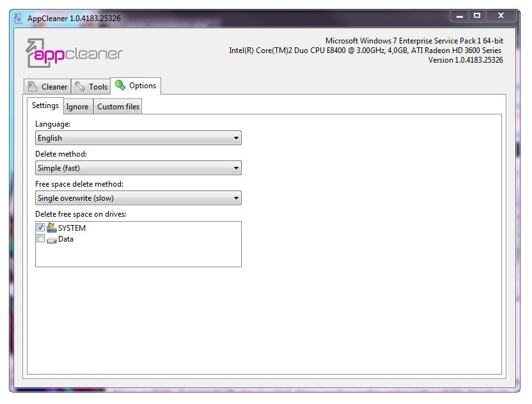
Task: Uncheck the SYSTEM drive checkbox
Action: point(40,228)
